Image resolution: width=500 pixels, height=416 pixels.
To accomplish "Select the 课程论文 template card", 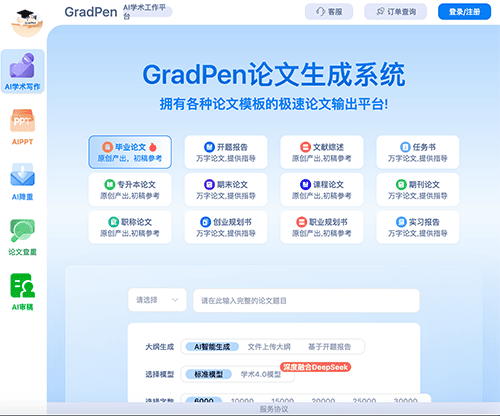I will 322,189.
